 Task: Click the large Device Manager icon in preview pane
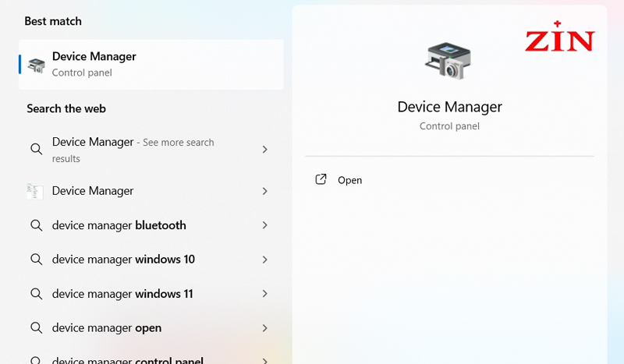[448, 61]
